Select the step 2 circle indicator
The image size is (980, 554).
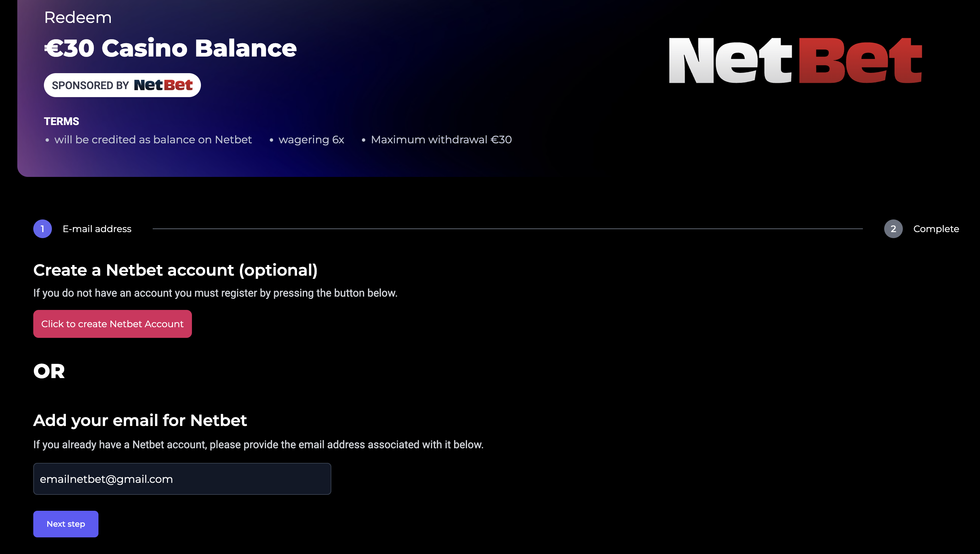click(893, 229)
